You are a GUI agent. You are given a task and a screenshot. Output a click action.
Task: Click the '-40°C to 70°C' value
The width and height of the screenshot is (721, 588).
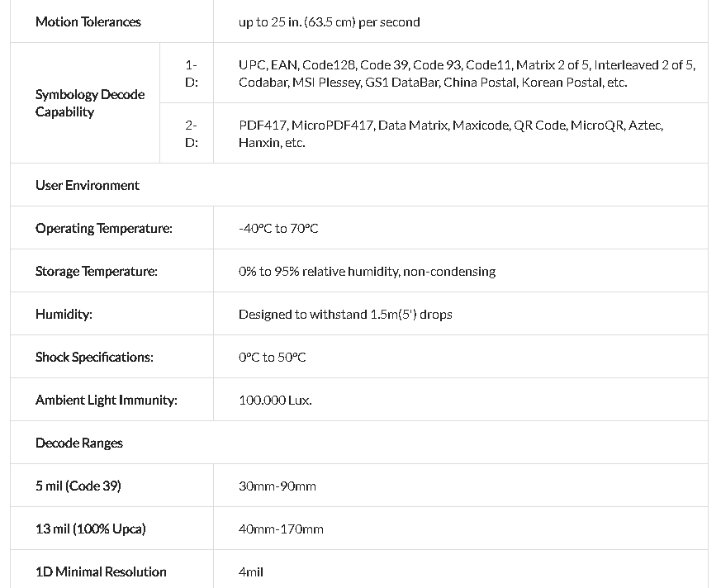coord(278,229)
